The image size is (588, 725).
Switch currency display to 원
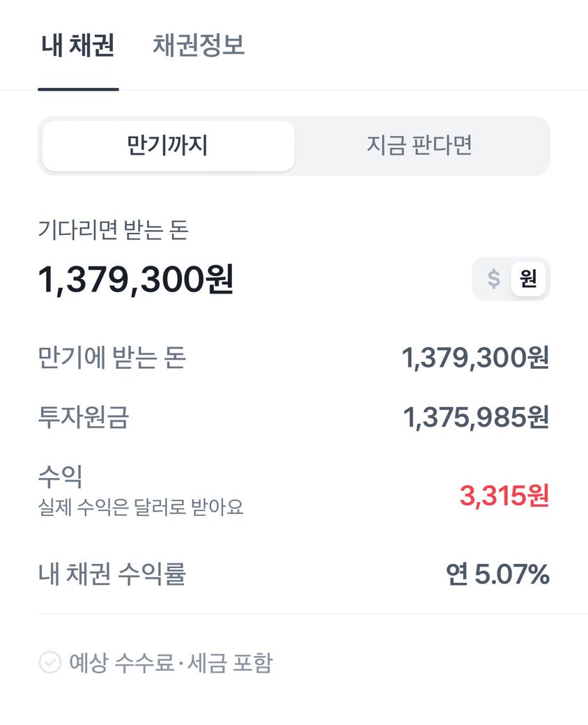(528, 279)
